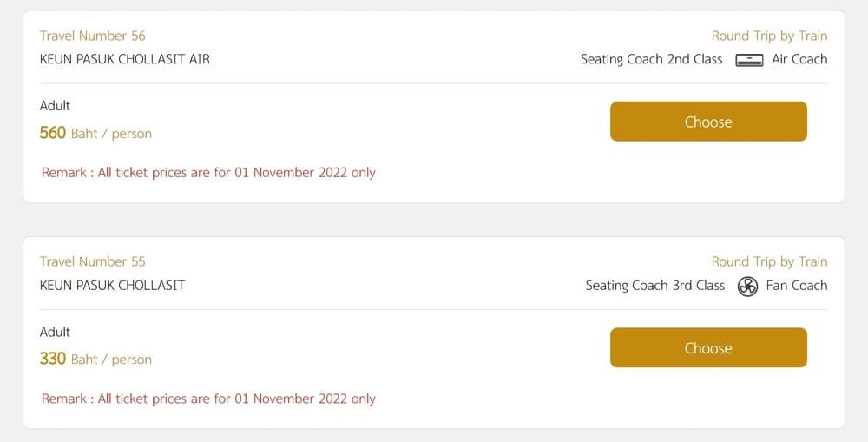Viewport: 868px width, 442px height.
Task: Click the KEUN PASUK CHOLLASIT AIR title
Action: coord(125,59)
